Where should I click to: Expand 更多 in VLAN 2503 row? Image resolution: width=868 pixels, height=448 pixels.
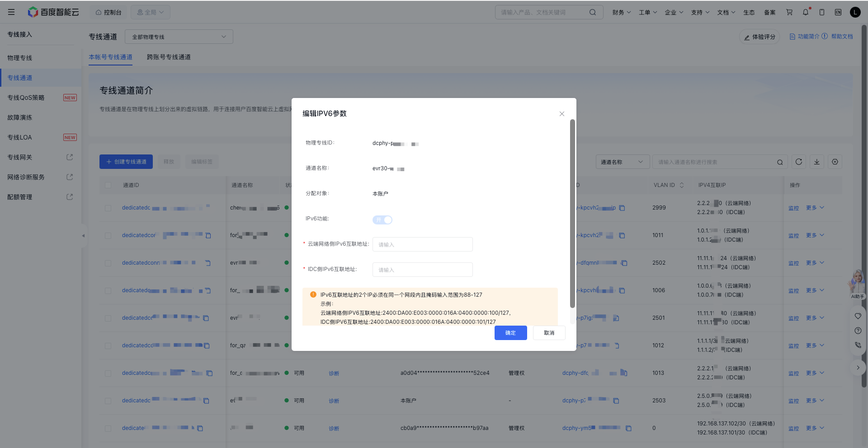(x=815, y=401)
